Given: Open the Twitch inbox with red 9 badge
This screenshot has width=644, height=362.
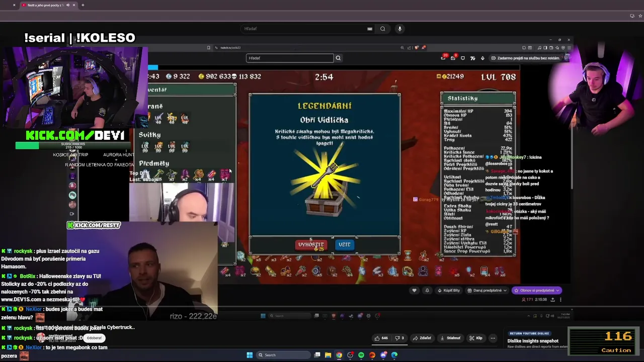Looking at the screenshot, I should point(453,58).
